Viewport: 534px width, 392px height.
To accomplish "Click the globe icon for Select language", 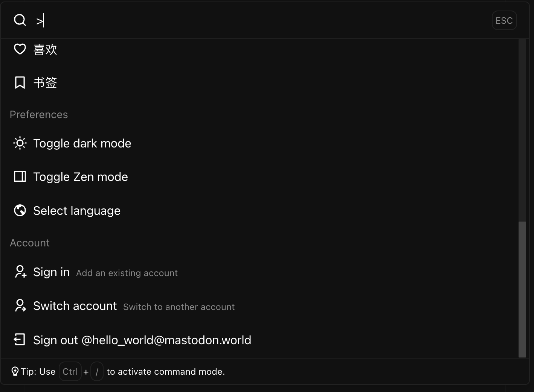I will [x=20, y=210].
